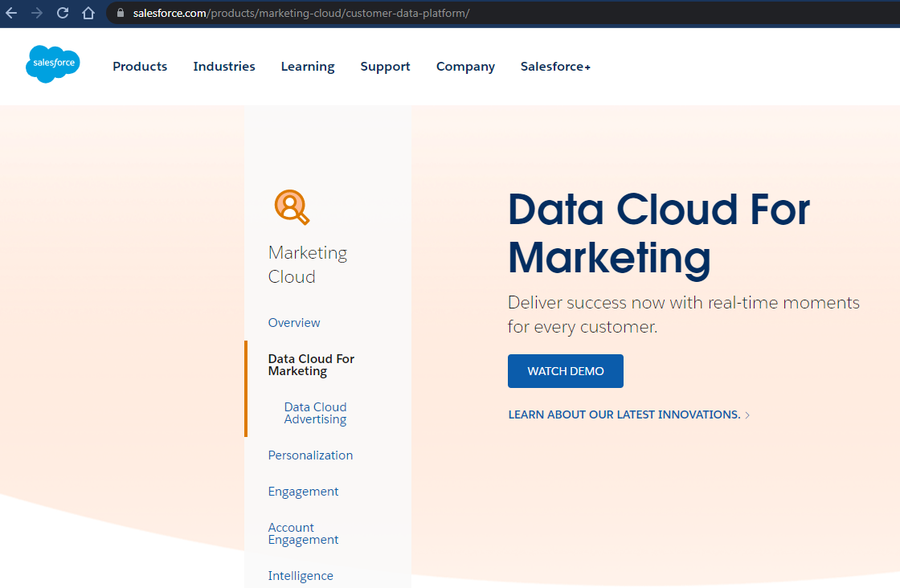900x588 pixels.
Task: Click the 'Deliver success now' subheading text
Action: tap(684, 314)
